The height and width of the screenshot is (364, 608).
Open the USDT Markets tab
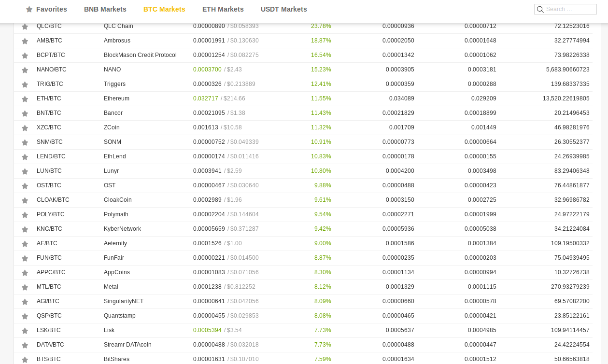point(284,9)
